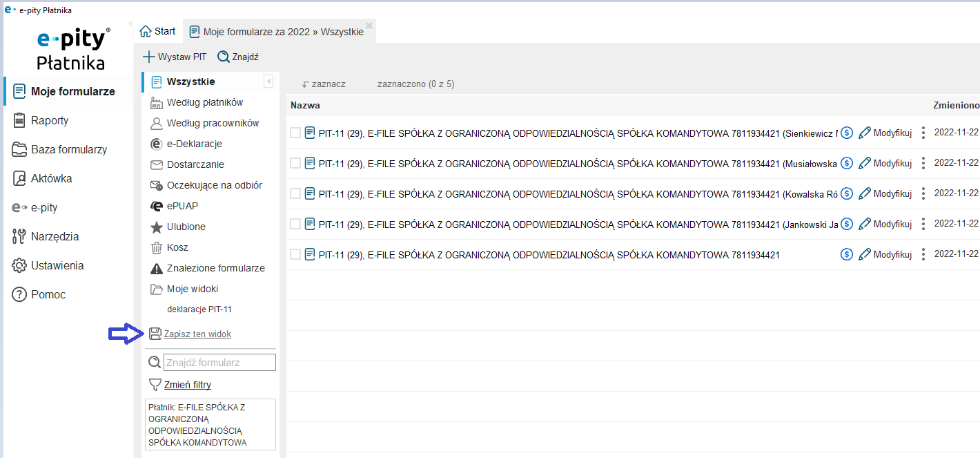Open the e-pity menu item

[35, 207]
